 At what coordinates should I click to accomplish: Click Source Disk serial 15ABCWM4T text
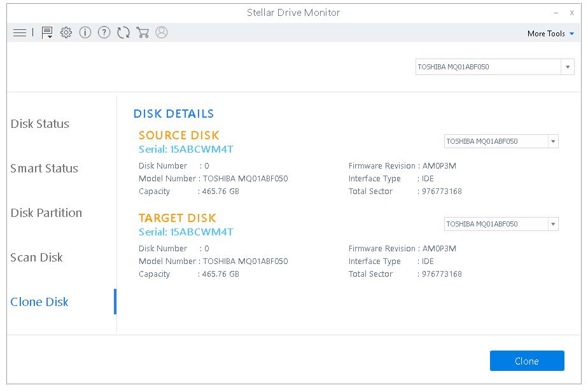pos(186,150)
